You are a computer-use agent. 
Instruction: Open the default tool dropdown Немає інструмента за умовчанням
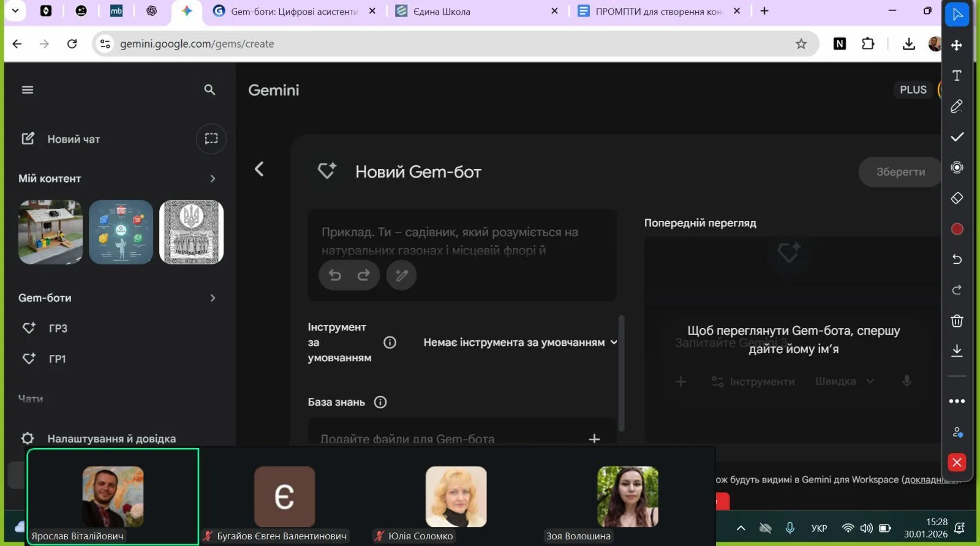(x=521, y=342)
